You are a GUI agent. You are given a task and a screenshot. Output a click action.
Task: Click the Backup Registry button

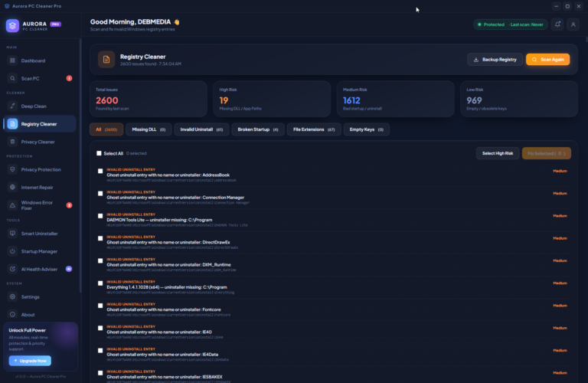(495, 59)
